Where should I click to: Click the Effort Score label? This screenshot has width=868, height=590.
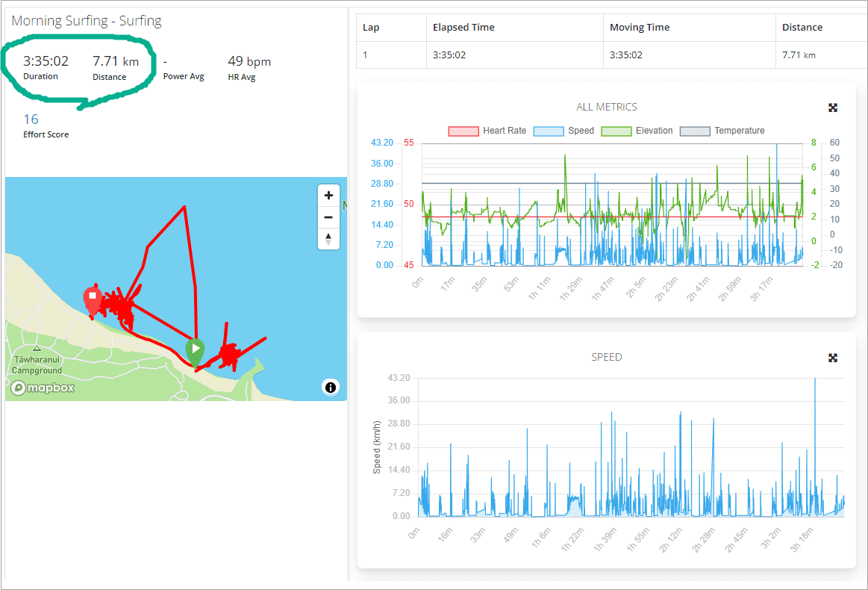[x=46, y=134]
